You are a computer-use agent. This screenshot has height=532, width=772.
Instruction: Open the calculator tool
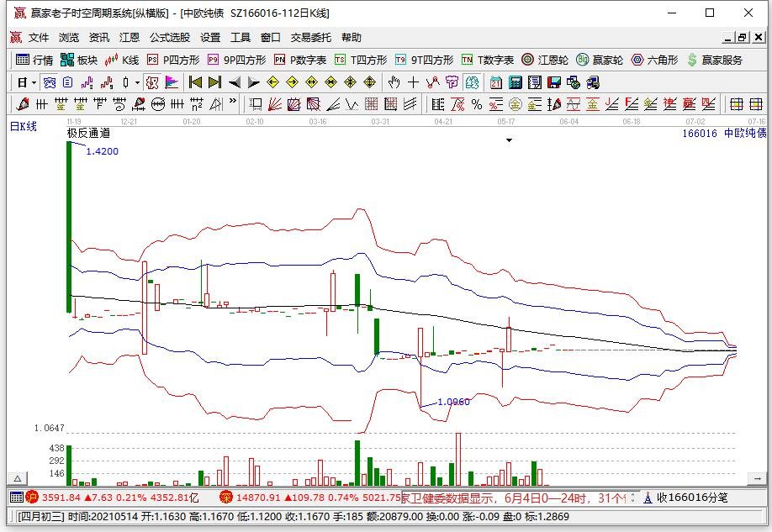[x=515, y=82]
